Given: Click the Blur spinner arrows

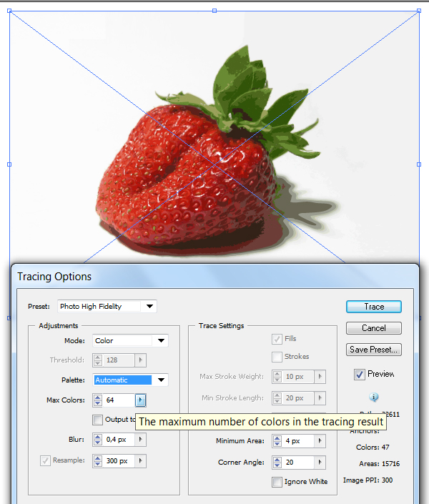Looking at the screenshot, I should coord(98,440).
